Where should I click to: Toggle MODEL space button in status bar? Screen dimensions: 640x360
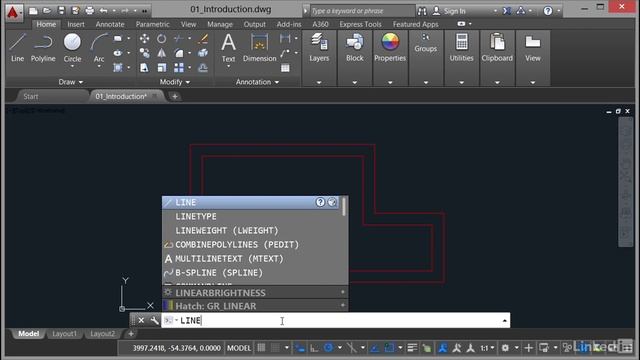(239, 348)
